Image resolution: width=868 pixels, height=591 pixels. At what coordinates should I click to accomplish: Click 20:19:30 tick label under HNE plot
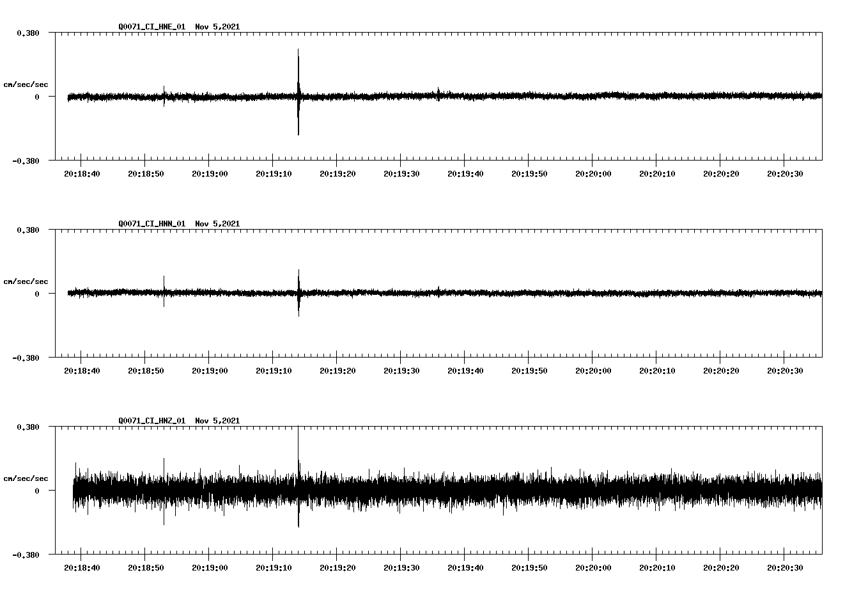coord(401,173)
